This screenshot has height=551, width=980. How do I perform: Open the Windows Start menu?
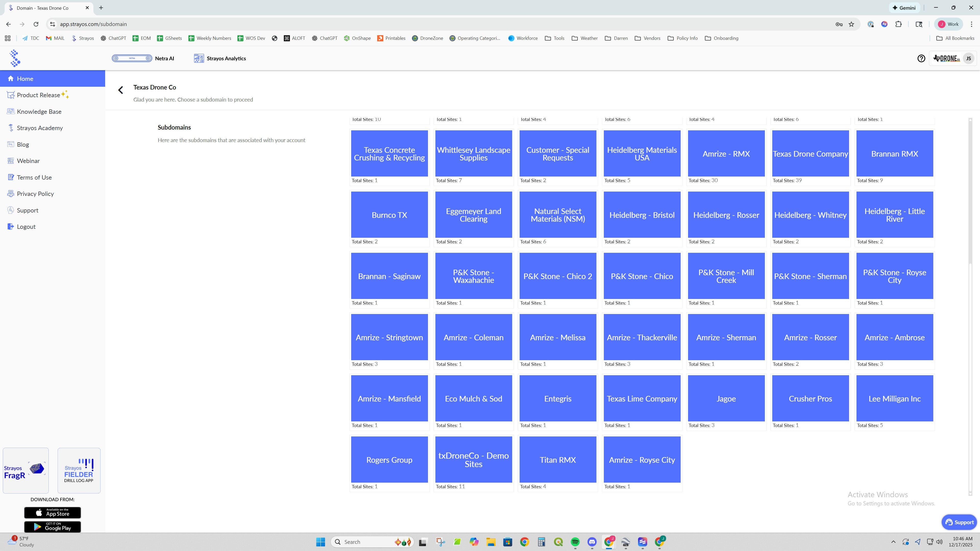coord(320,542)
